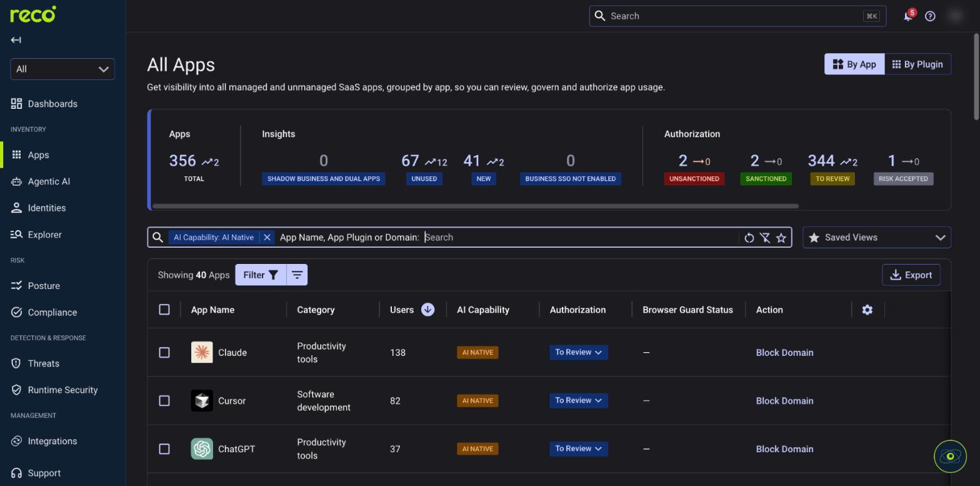The height and width of the screenshot is (486, 980).
Task: Export the apps list
Action: click(911, 275)
